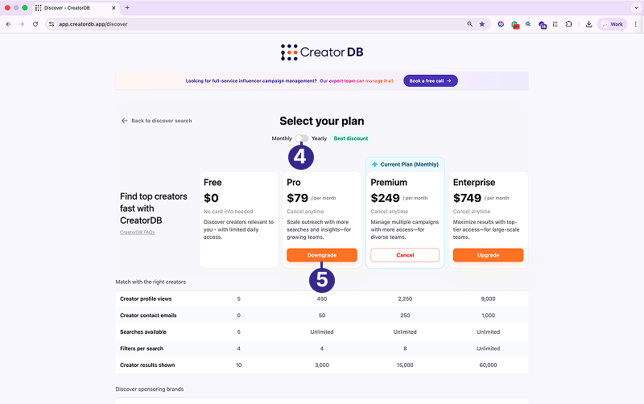Open a new browser tab
Viewport: 644px width, 404px height.
[127, 7]
